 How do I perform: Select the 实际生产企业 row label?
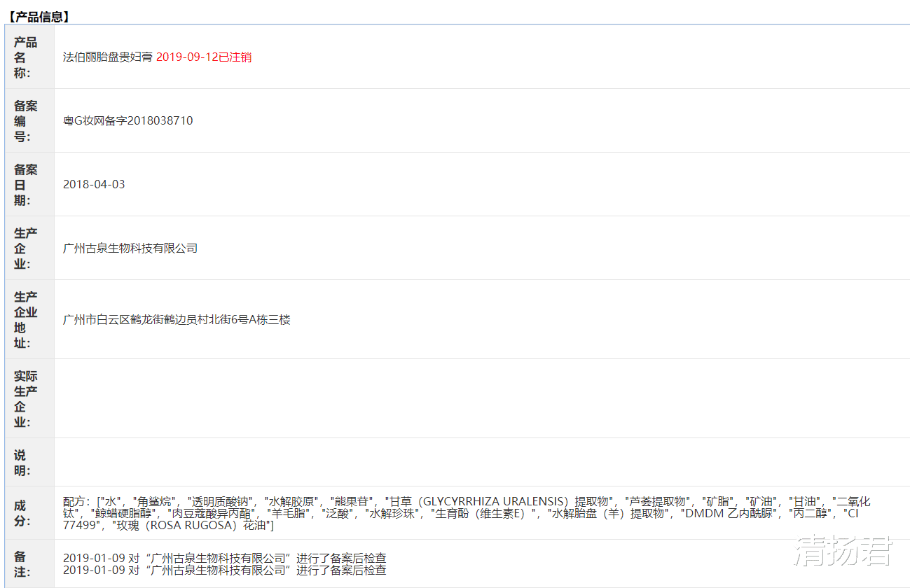[x=26, y=399]
